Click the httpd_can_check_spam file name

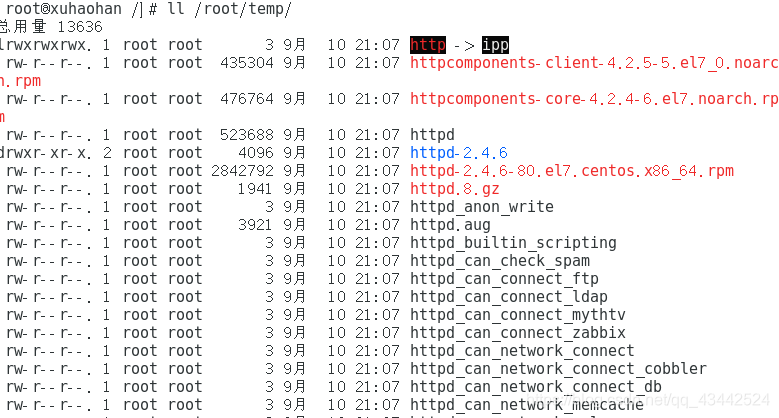(x=500, y=261)
